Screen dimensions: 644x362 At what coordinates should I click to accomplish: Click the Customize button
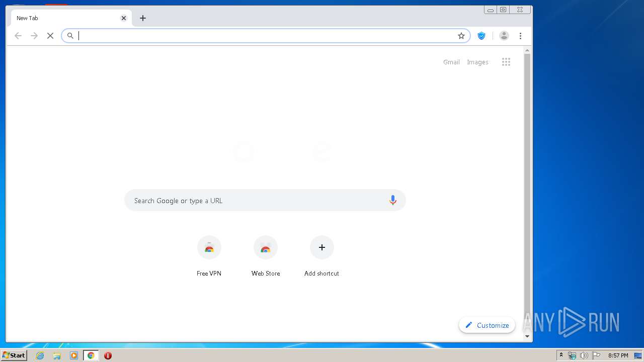487,325
